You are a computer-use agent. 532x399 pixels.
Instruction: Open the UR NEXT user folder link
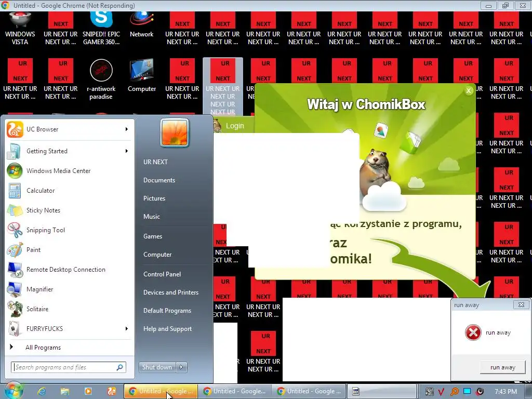tap(155, 162)
